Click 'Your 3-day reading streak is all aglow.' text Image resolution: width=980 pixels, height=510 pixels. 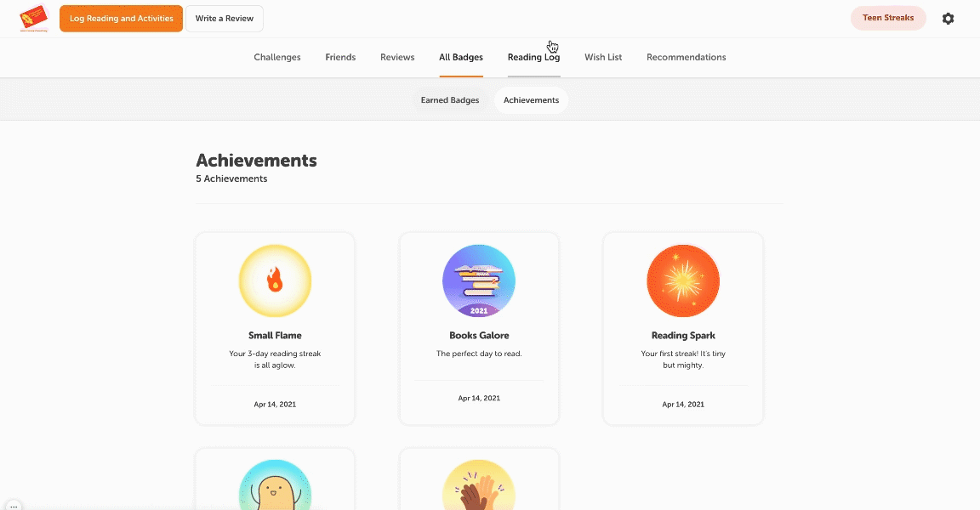pos(275,360)
